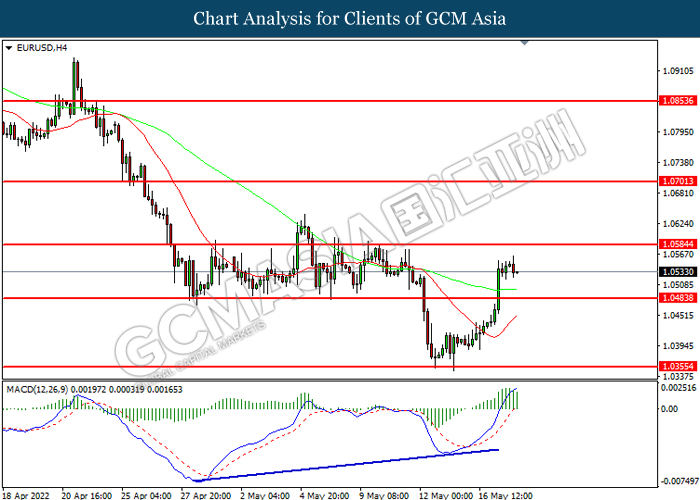The width and height of the screenshot is (700, 500).
Task: Click the Chart Analysis for Clients header
Action: [x=350, y=18]
